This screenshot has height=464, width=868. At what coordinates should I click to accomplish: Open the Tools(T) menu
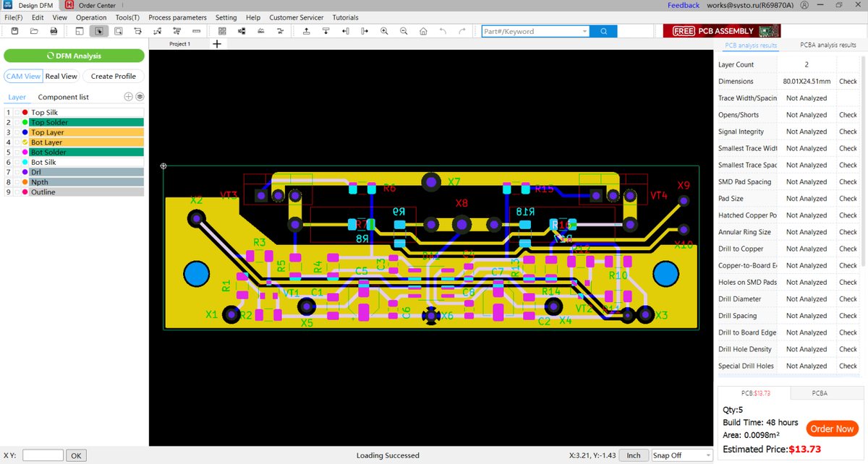click(127, 17)
